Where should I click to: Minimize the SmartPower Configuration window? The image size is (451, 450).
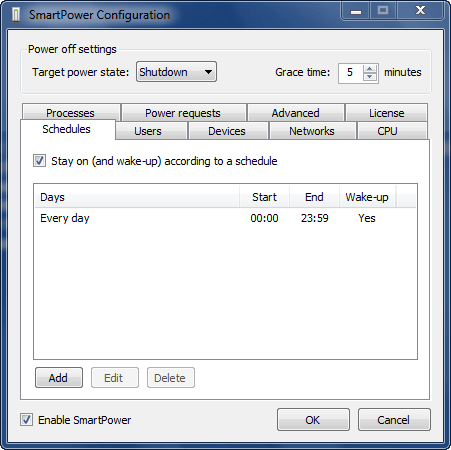(356, 11)
